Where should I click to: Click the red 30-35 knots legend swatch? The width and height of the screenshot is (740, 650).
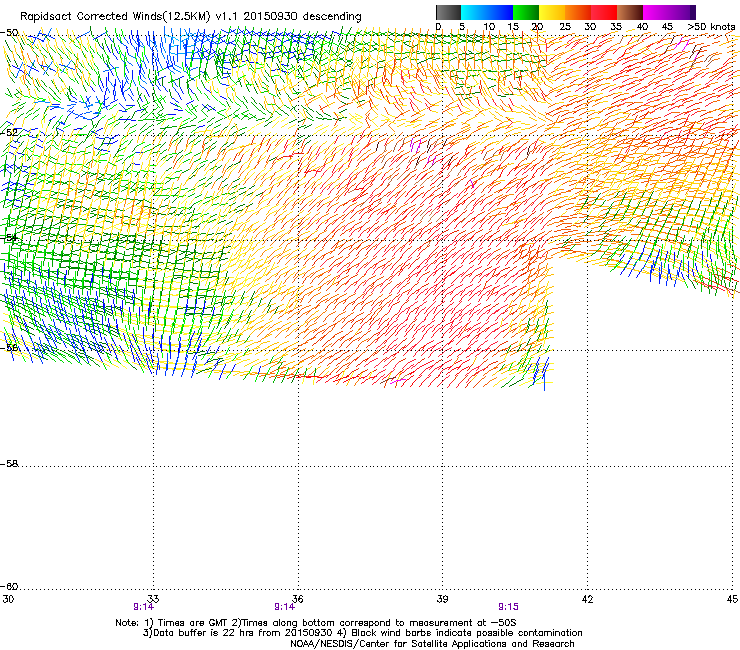[604, 12]
